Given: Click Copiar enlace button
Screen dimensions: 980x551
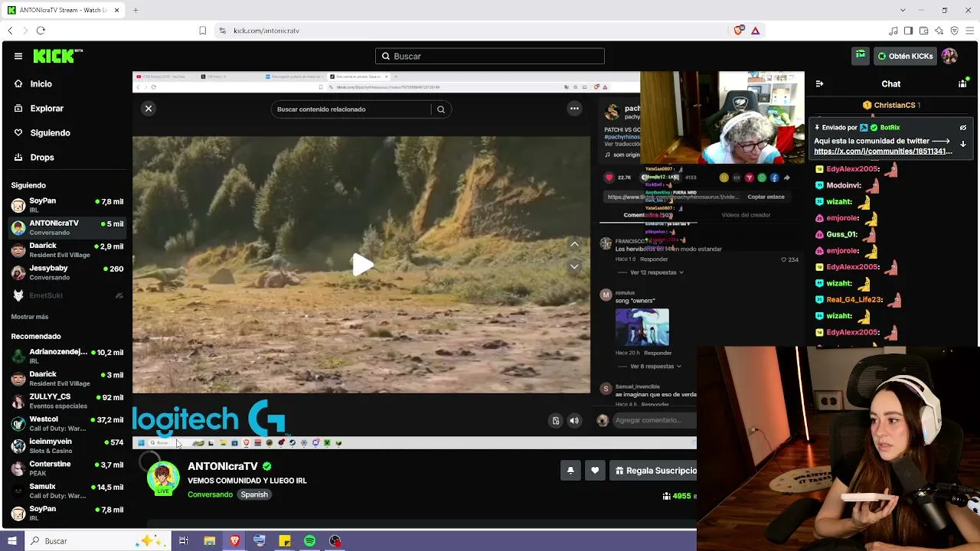Looking at the screenshot, I should [x=766, y=197].
